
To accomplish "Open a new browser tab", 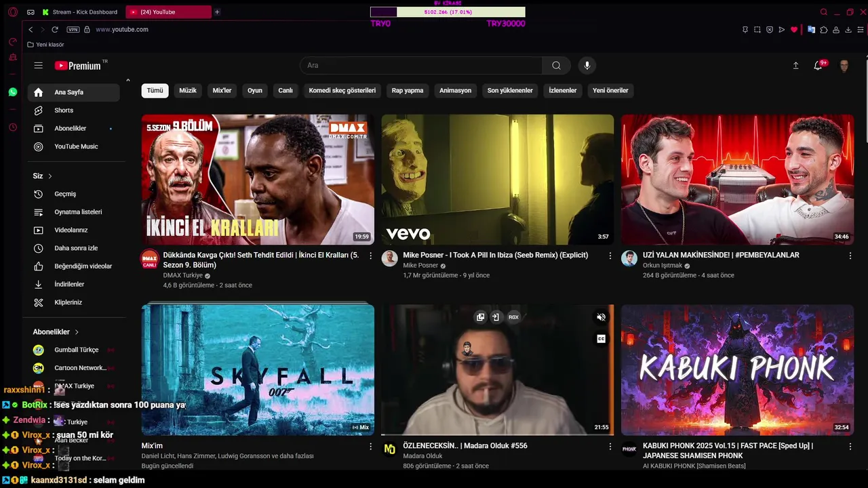I will (217, 12).
